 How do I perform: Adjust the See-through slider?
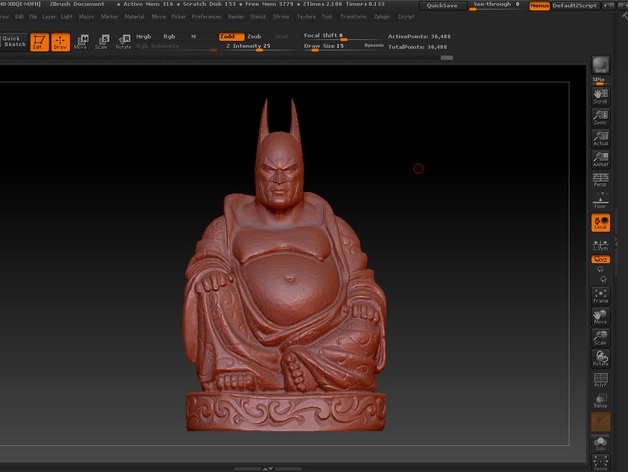497,5
